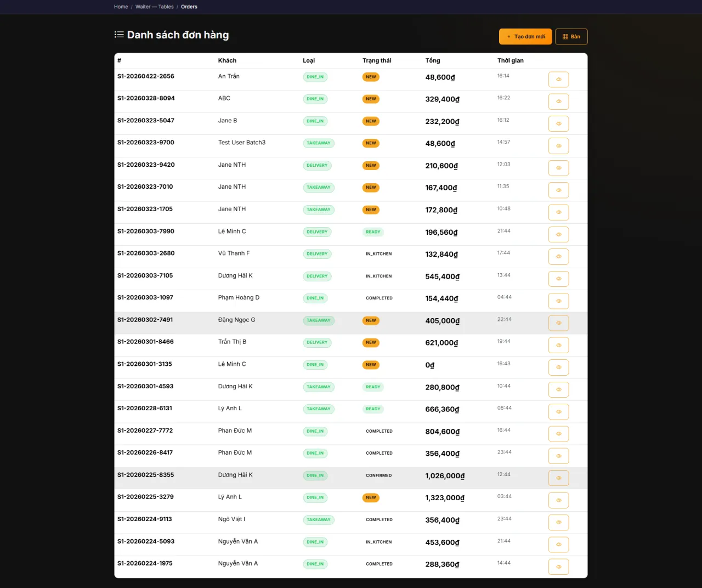Click order ID S1-20260226-8417
The image size is (702, 588).
[x=145, y=453]
